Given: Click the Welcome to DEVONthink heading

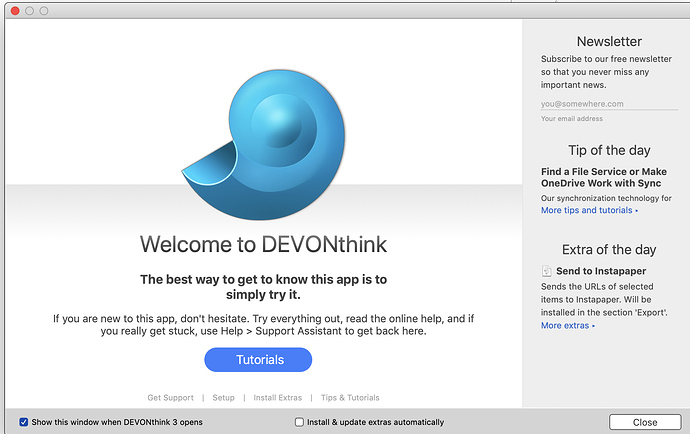Looking at the screenshot, I should click(264, 244).
